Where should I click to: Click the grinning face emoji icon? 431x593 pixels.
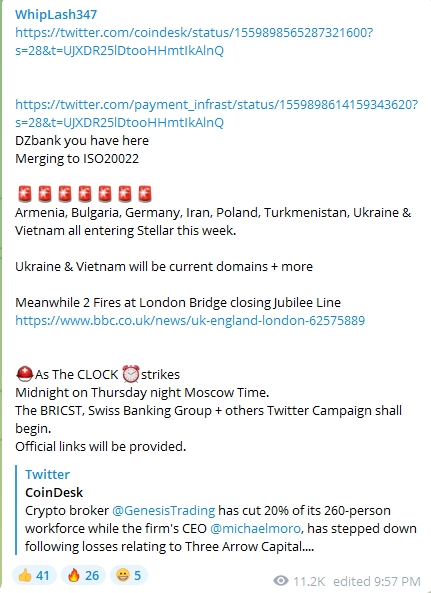point(122,576)
